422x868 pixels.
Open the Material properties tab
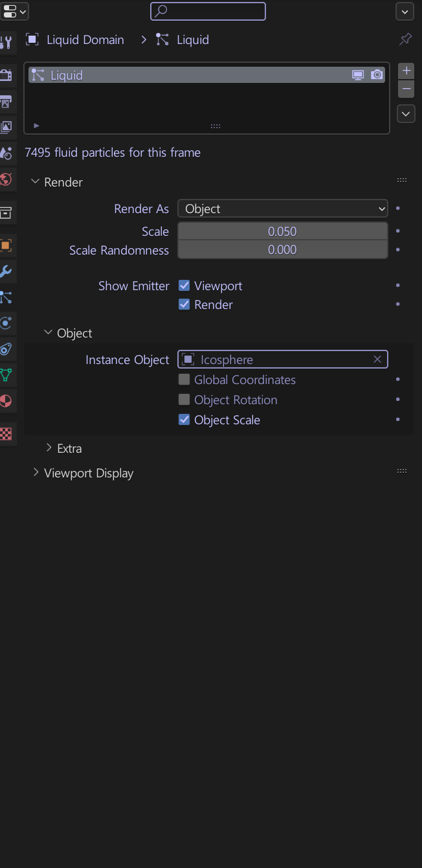6,401
